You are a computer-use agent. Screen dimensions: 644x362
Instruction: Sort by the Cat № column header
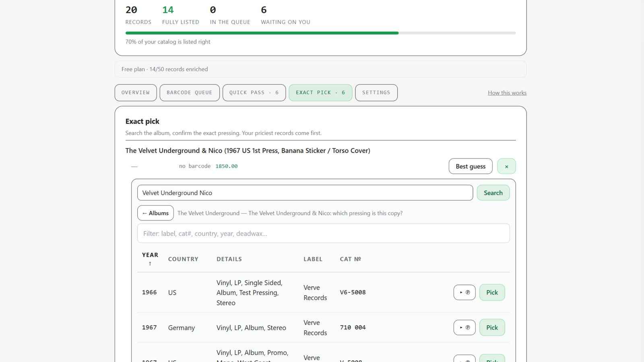tap(350, 259)
